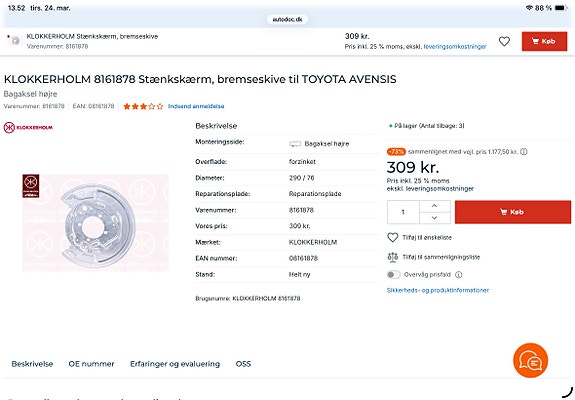Image resolution: width=575 pixels, height=400 pixels.
Task: Click the heart icon beside Tilføj til ønskeliste
Action: (x=392, y=238)
